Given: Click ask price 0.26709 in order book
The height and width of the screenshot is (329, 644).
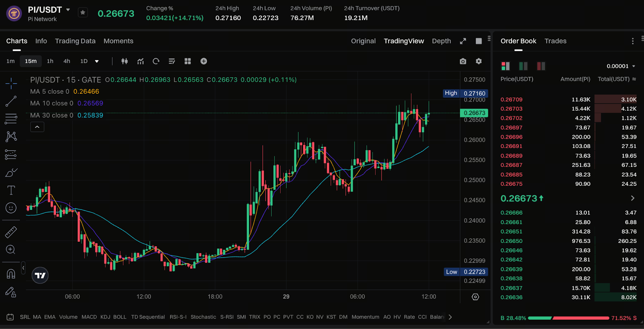Looking at the screenshot, I should point(511,99).
